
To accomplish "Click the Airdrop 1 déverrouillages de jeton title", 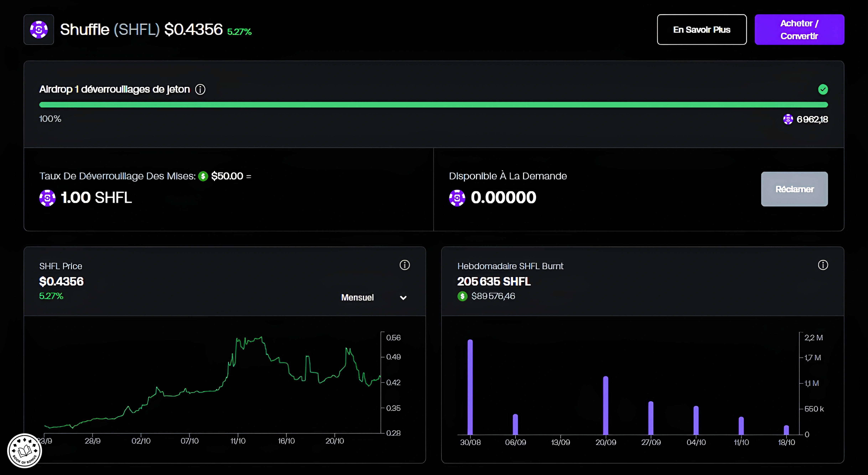I will pos(115,89).
